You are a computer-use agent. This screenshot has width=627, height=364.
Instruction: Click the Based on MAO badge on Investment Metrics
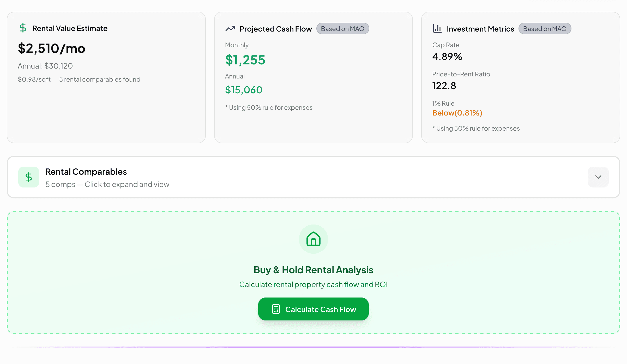click(x=545, y=29)
